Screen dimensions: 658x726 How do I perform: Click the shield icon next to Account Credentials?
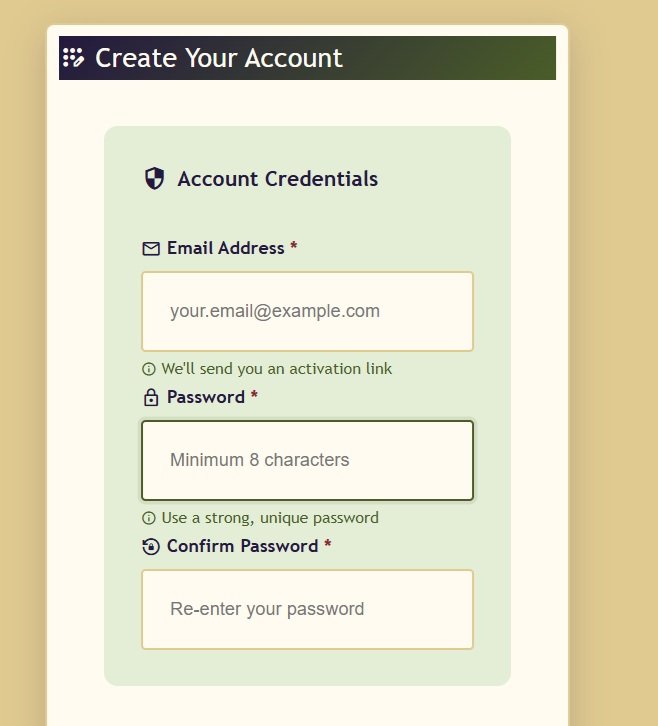point(154,179)
